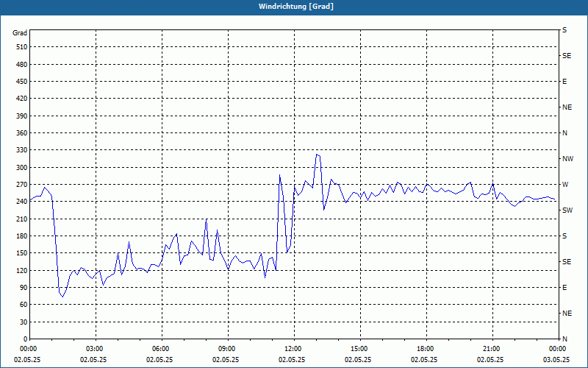588x368 pixels.
Task: Select the 00:00 time above 03.05.25
Action: [558, 348]
